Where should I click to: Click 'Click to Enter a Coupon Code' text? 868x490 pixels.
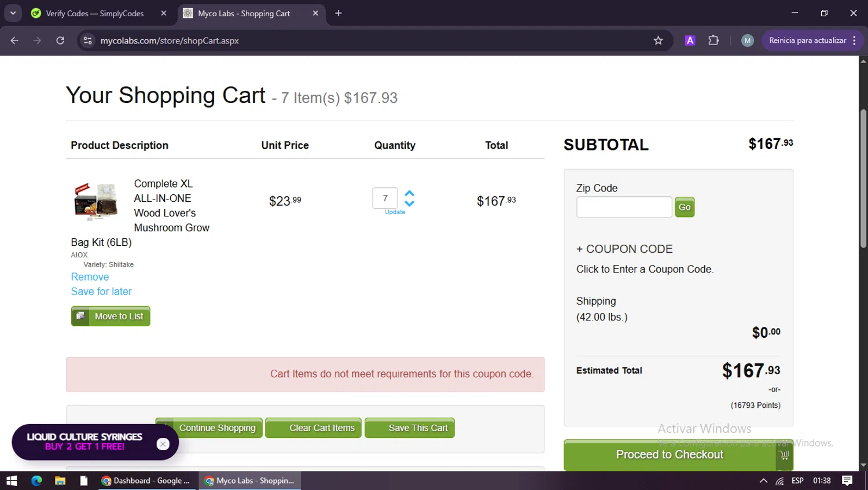(645, 269)
